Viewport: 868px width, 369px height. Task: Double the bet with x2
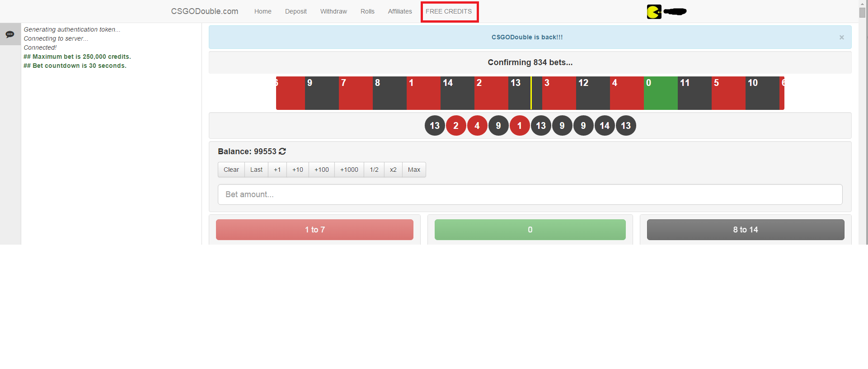tap(393, 170)
